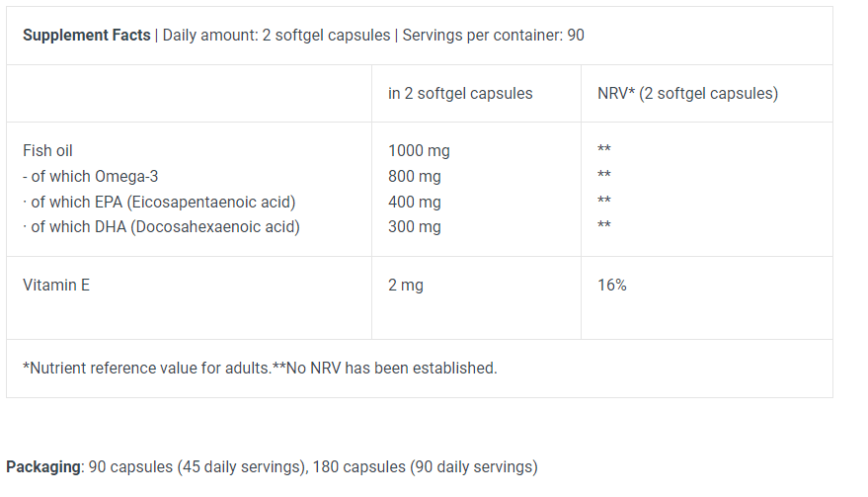868x497 pixels.
Task: Click the 400 mg EPA amount
Action: pos(415,202)
